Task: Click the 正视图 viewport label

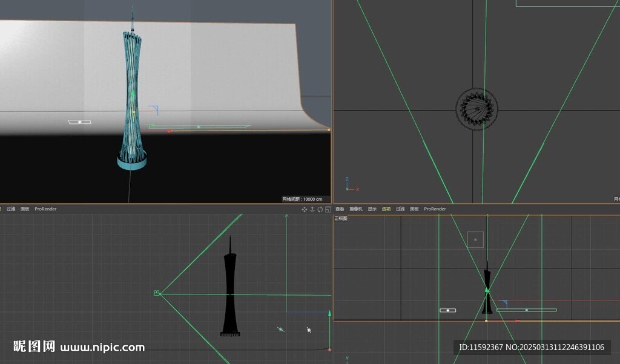Action: 341,218
